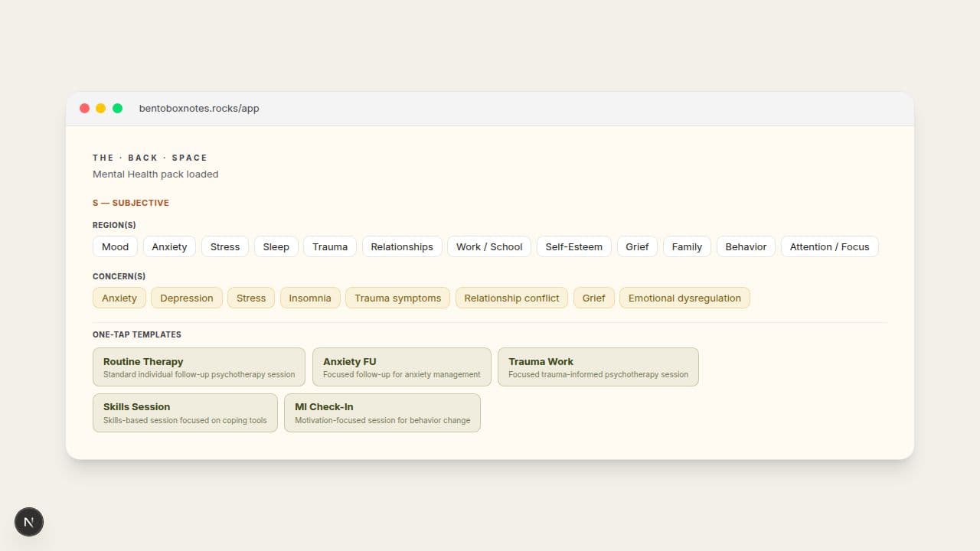The width and height of the screenshot is (980, 551).
Task: Click the REGION(S) label
Action: 114,225
